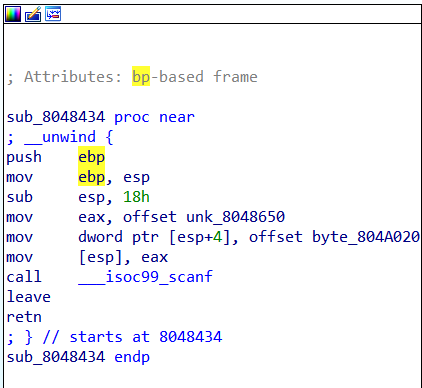Click the ebp operand in push line
This screenshot has width=422, height=388.
point(91,157)
